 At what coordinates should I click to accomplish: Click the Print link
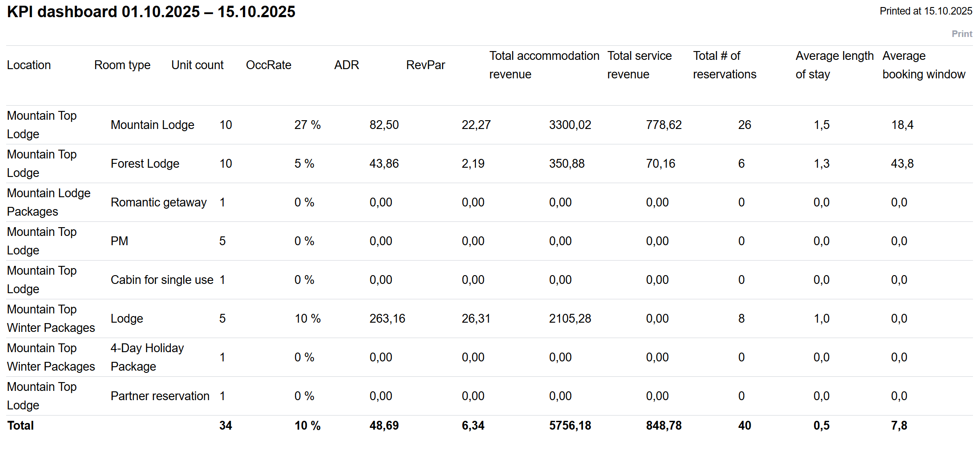click(962, 34)
